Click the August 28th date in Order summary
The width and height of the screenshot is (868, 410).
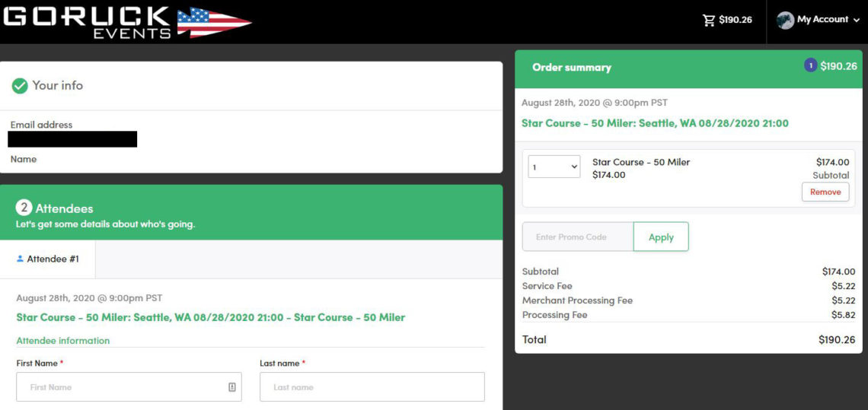[595, 103]
